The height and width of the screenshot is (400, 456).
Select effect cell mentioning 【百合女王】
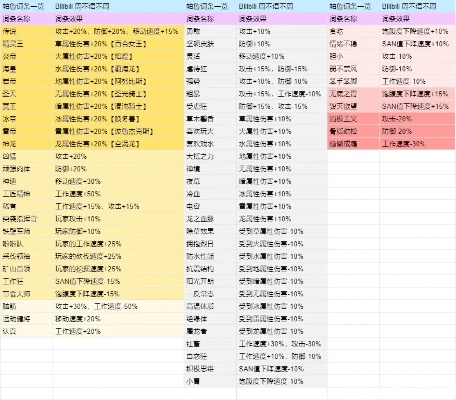(118, 44)
